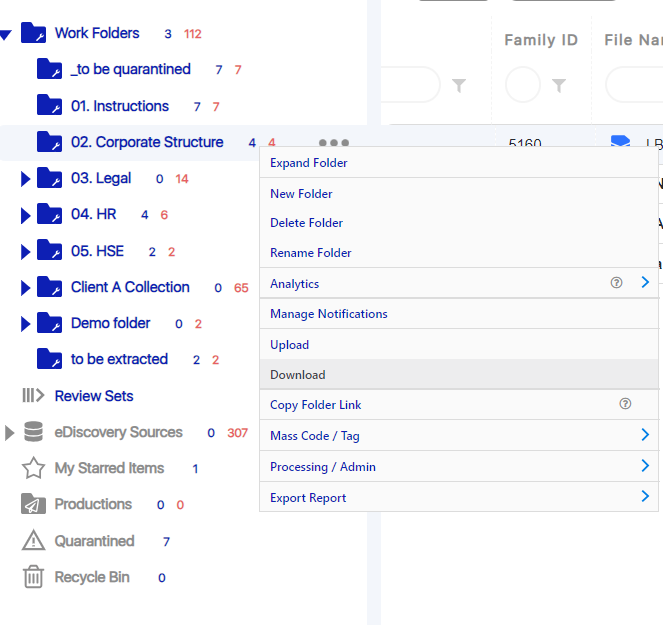Click the Recycle Bin trash icon
This screenshot has width=663, height=625.
point(33,577)
